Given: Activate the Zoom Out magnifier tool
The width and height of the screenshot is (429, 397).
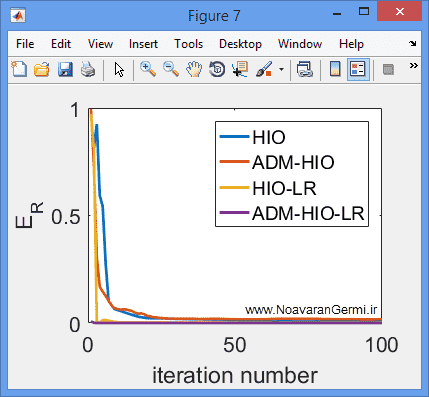Looking at the screenshot, I should (171, 69).
